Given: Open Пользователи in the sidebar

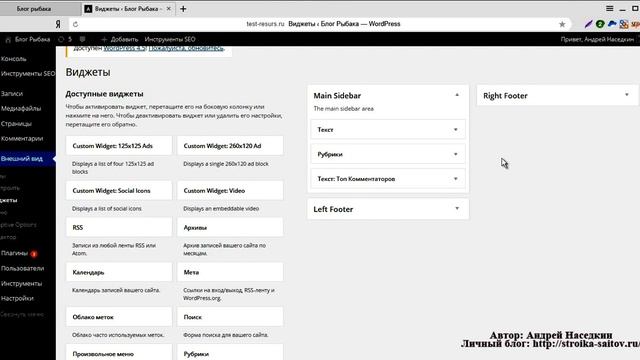Looking at the screenshot, I should click(x=22, y=269).
